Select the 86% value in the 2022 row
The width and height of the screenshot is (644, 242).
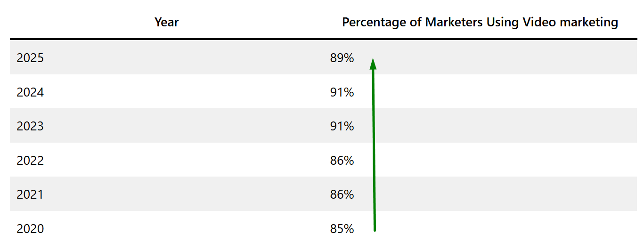(x=342, y=161)
